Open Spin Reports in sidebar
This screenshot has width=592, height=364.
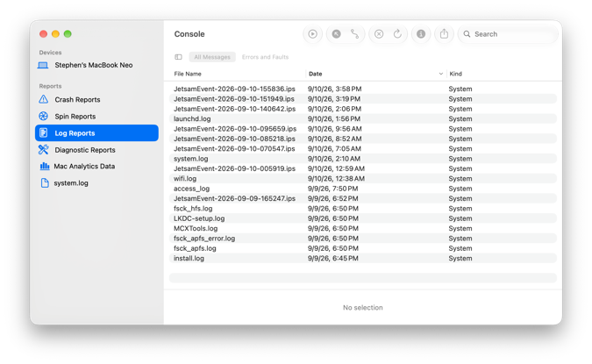(x=96, y=117)
